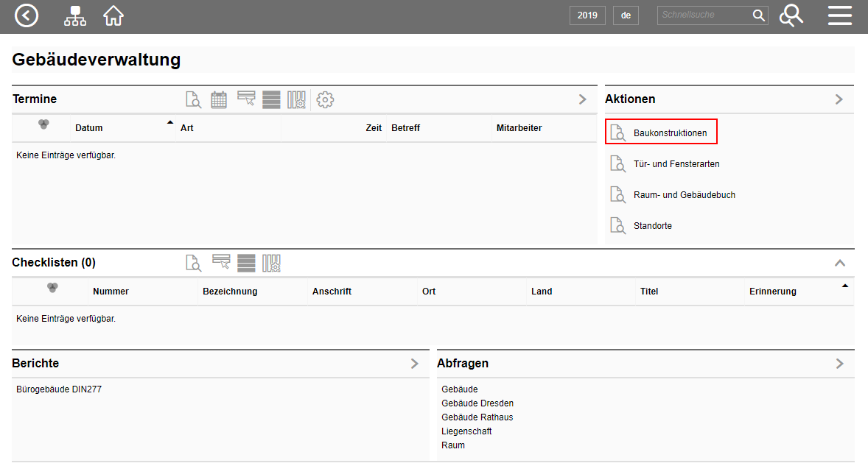This screenshot has width=868, height=466.
Task: Expand the Aktionen panel arrow
Action: tap(839, 99)
